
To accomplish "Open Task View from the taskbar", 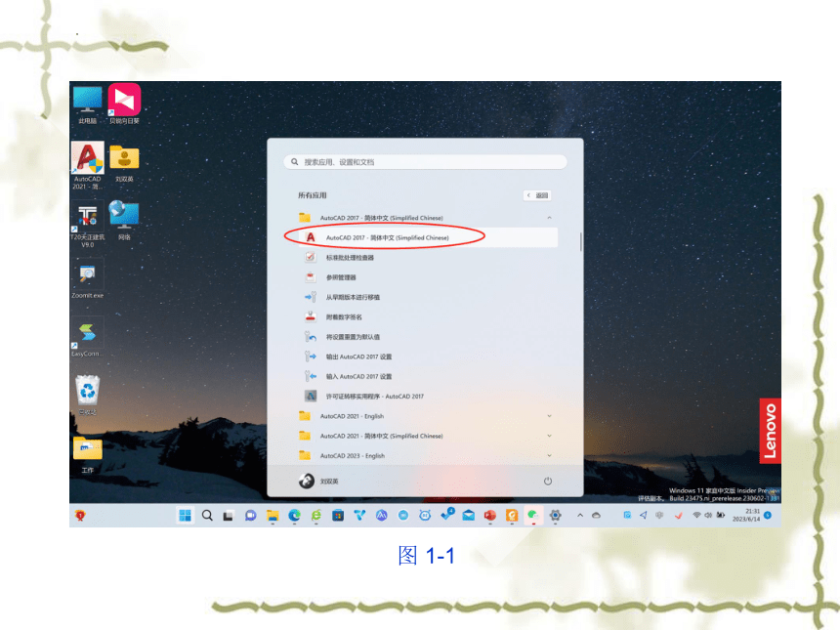I will click(229, 516).
